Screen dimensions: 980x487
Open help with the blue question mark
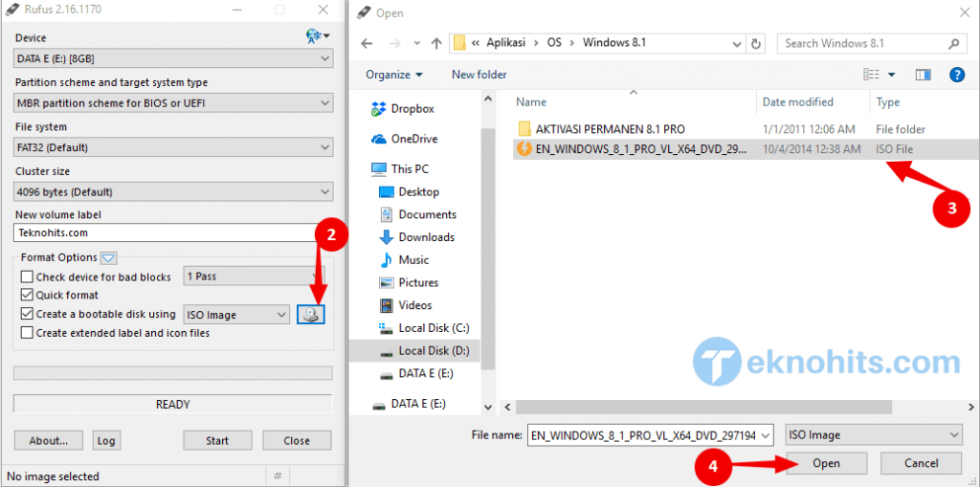[957, 75]
